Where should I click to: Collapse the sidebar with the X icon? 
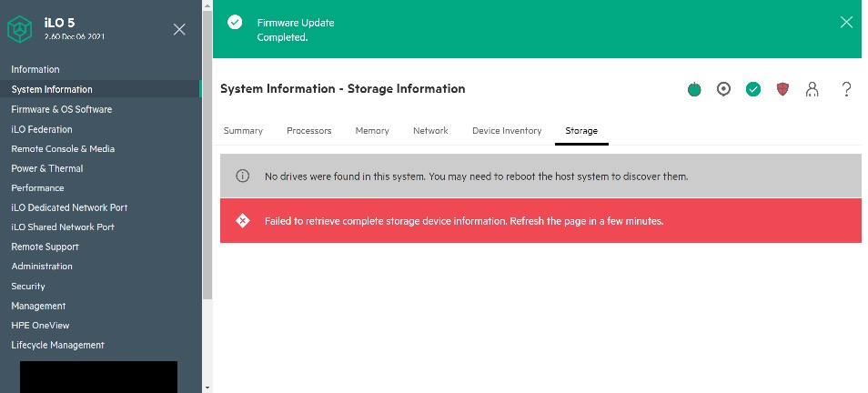pyautogui.click(x=179, y=29)
